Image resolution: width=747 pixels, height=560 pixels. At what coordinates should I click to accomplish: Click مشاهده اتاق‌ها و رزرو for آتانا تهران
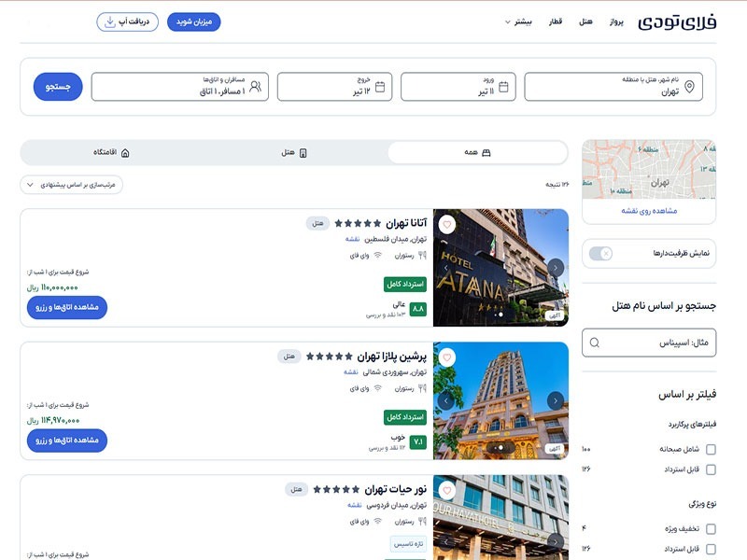click(67, 307)
